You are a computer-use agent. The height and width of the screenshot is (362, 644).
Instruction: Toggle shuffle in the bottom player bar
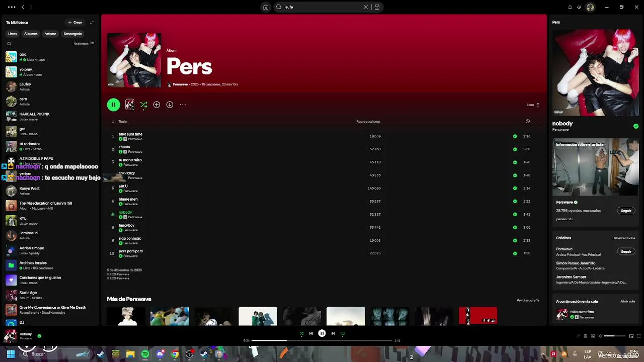point(301,333)
